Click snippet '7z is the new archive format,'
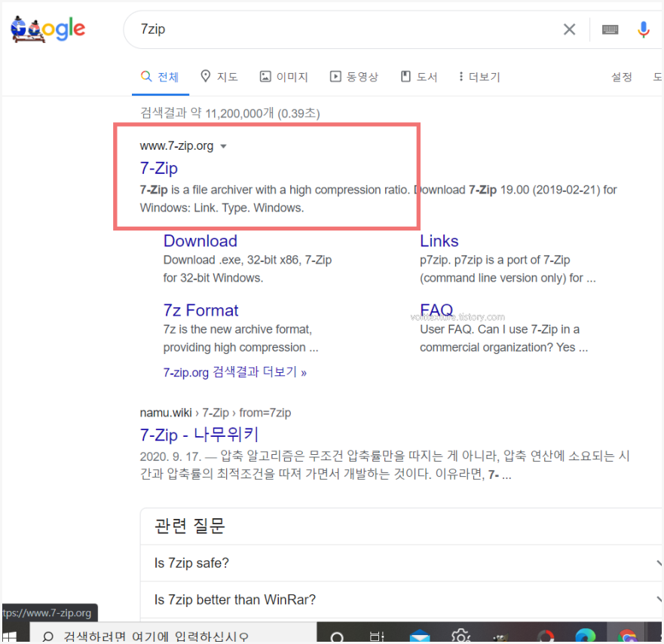This screenshot has height=644, width=664. (237, 329)
